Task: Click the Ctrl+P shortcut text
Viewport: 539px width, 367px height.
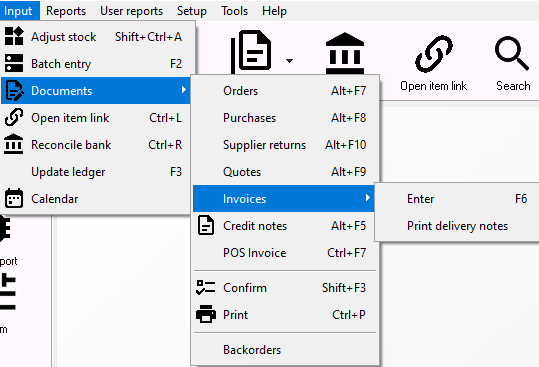Action: click(x=349, y=314)
